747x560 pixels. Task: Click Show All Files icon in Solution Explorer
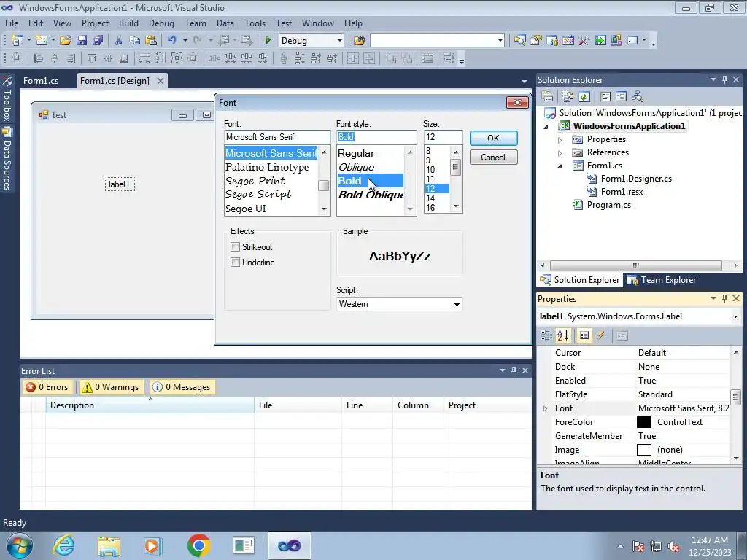click(x=568, y=97)
